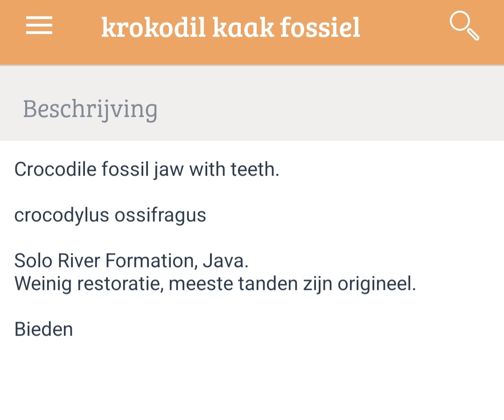Click the 'Crocodile fossil jaw with teeth.' line

(x=147, y=169)
